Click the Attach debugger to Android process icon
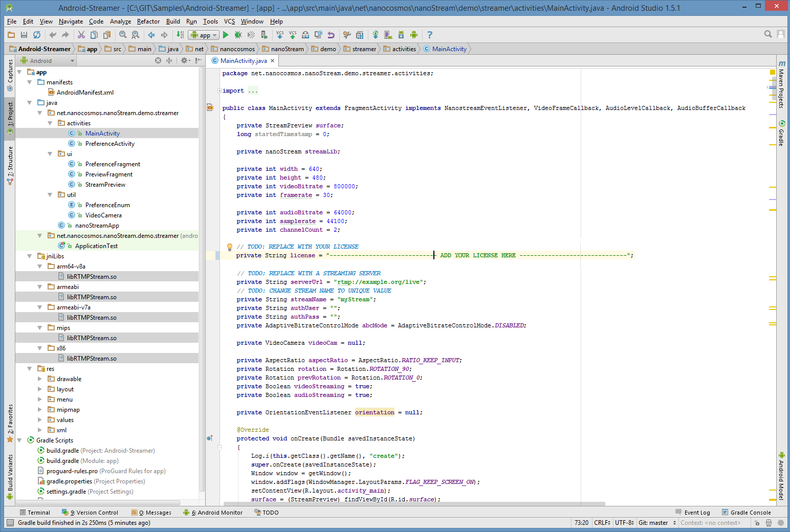This screenshot has width=790, height=532. coord(264,35)
